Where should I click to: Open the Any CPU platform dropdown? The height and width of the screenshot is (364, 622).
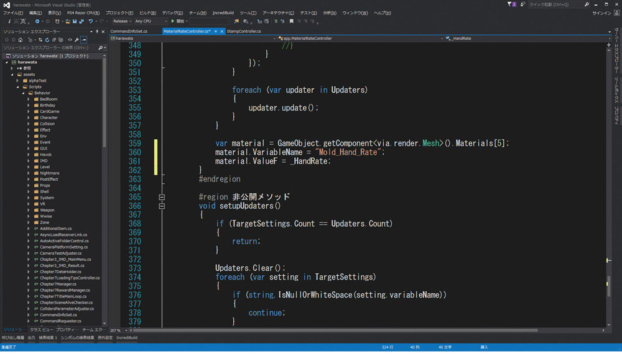[151, 21]
